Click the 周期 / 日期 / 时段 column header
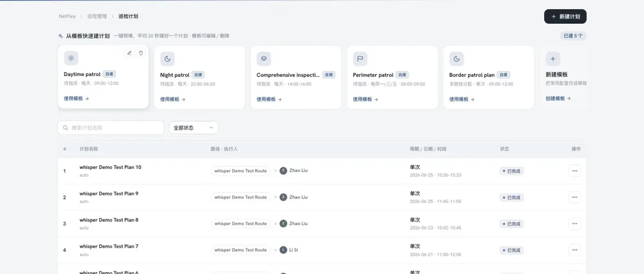The width and height of the screenshot is (644, 274). (x=428, y=149)
